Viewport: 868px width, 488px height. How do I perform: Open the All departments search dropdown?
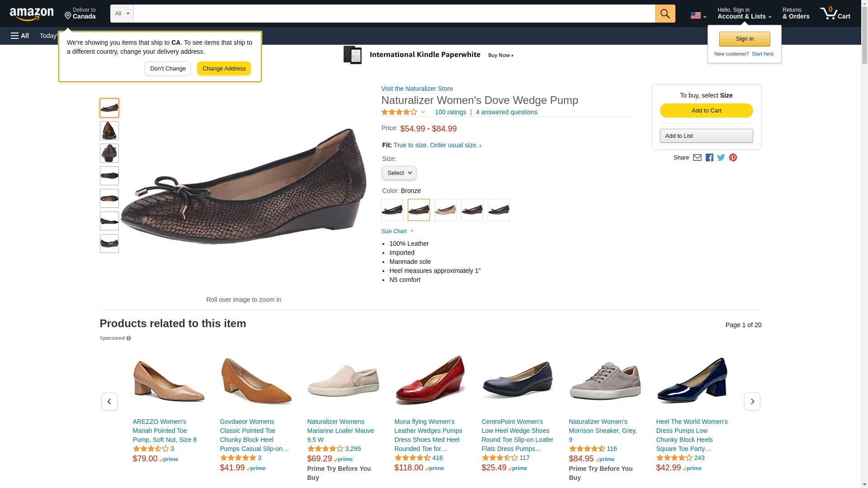click(122, 14)
